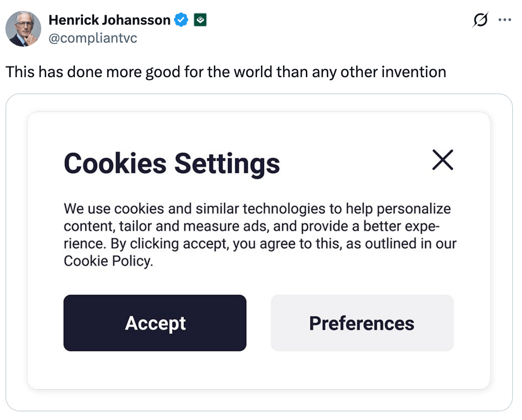Click the green affiliation badge beside the name
The image size is (522, 420).
pos(200,20)
